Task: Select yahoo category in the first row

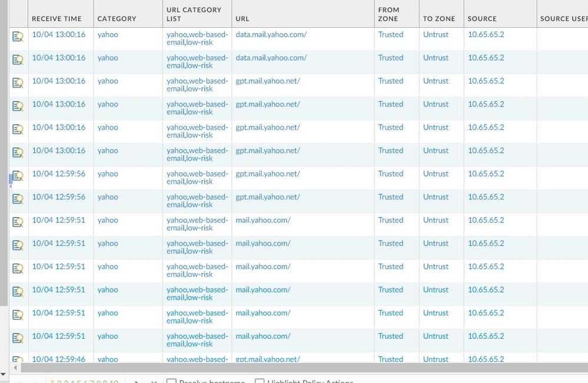Action: 108,35
